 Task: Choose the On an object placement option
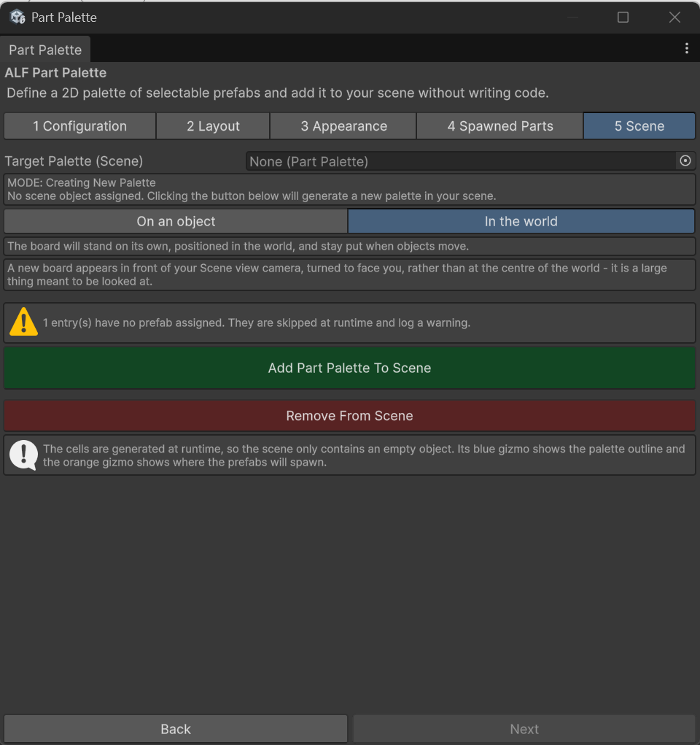click(x=176, y=221)
